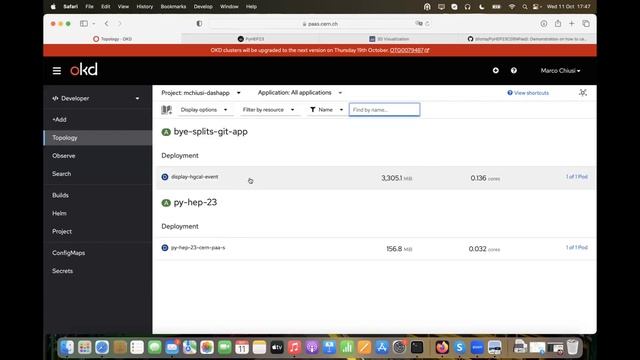Launch Firefox from the Dock

click(442, 347)
